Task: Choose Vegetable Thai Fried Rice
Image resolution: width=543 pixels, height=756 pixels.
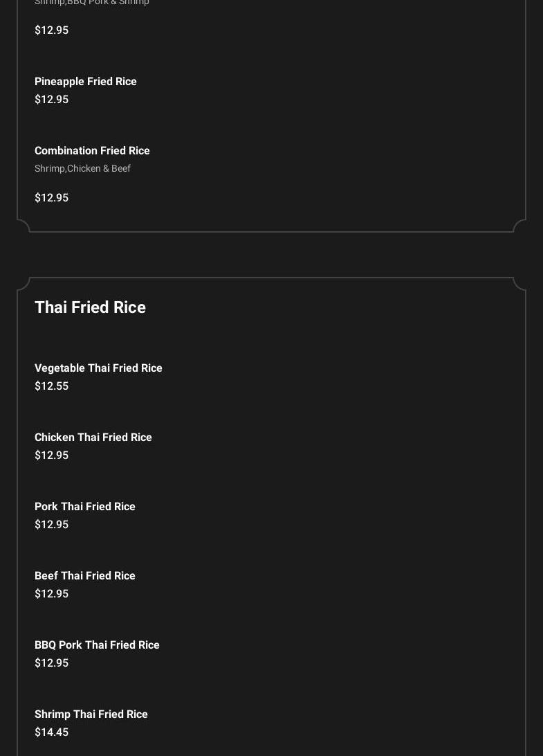Action: (x=98, y=368)
